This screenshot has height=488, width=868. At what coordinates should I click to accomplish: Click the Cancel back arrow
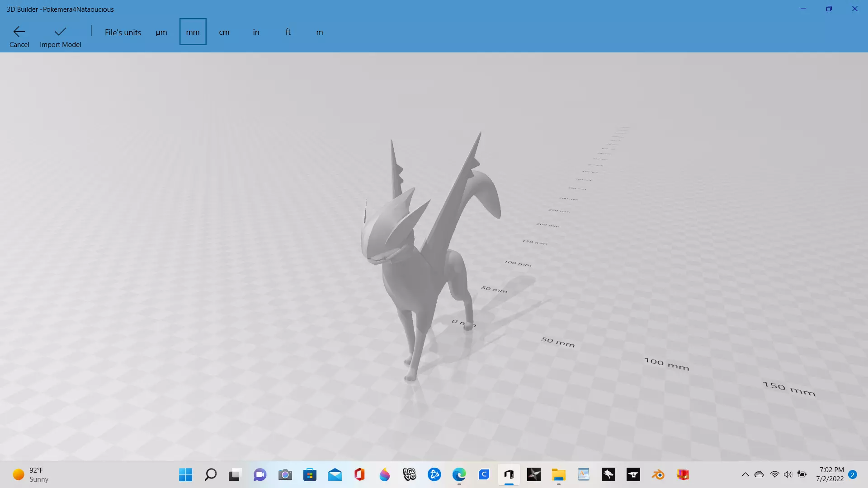click(x=19, y=32)
